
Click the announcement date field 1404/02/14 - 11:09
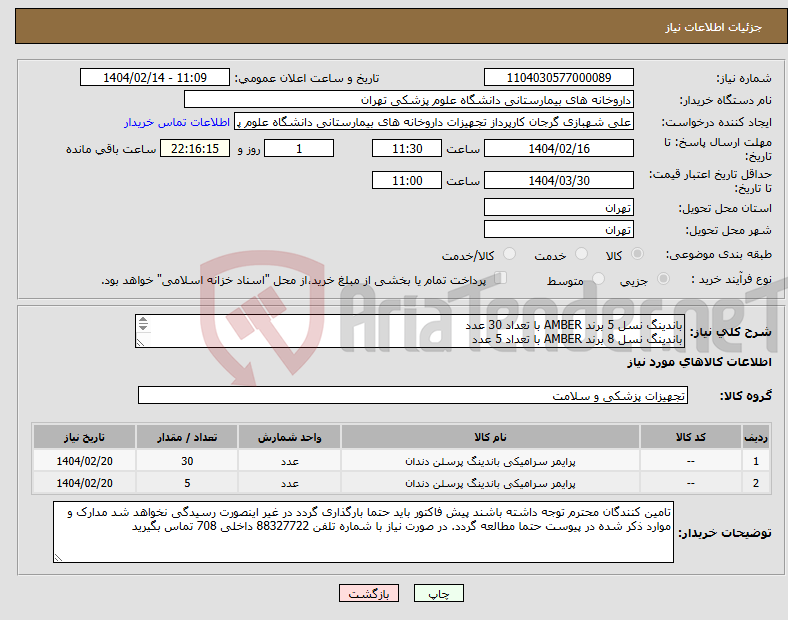point(155,77)
